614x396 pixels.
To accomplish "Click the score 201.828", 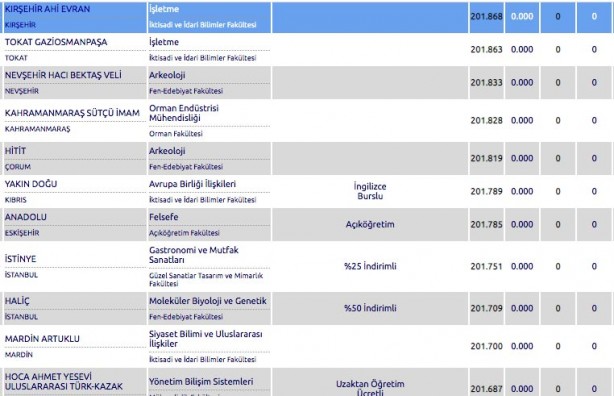I will click(x=486, y=121).
